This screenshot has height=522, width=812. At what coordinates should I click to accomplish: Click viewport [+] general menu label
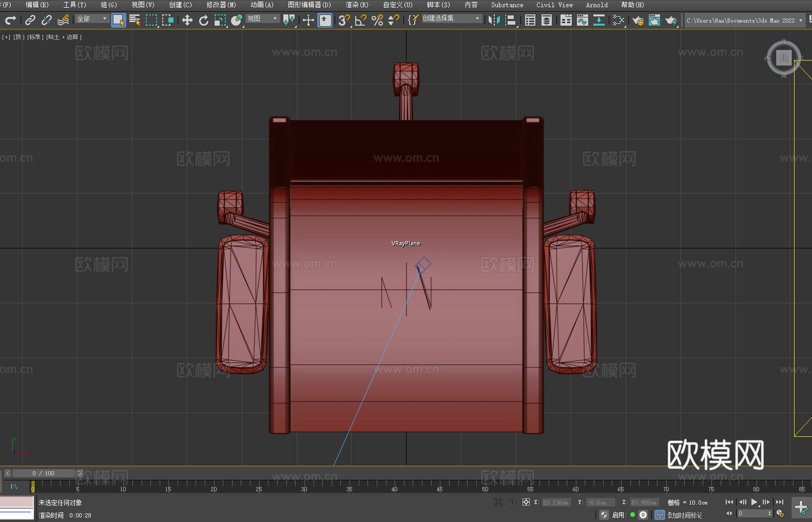click(6, 37)
